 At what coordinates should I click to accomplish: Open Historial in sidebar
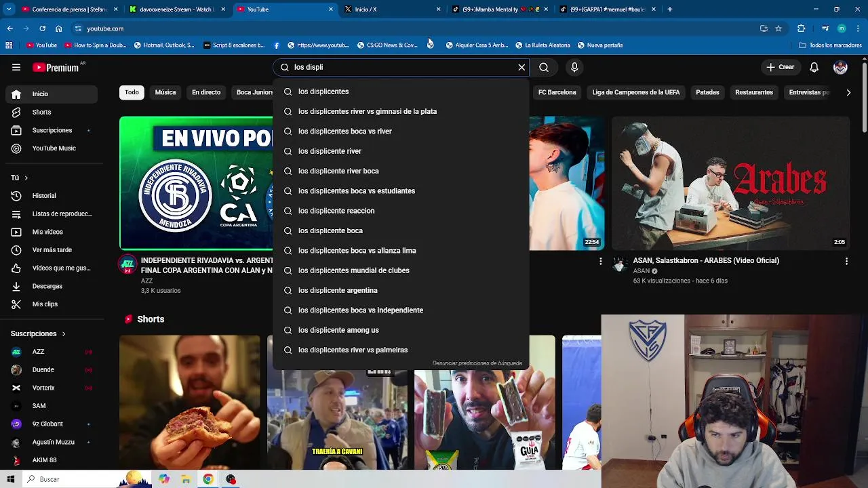[x=52, y=196]
